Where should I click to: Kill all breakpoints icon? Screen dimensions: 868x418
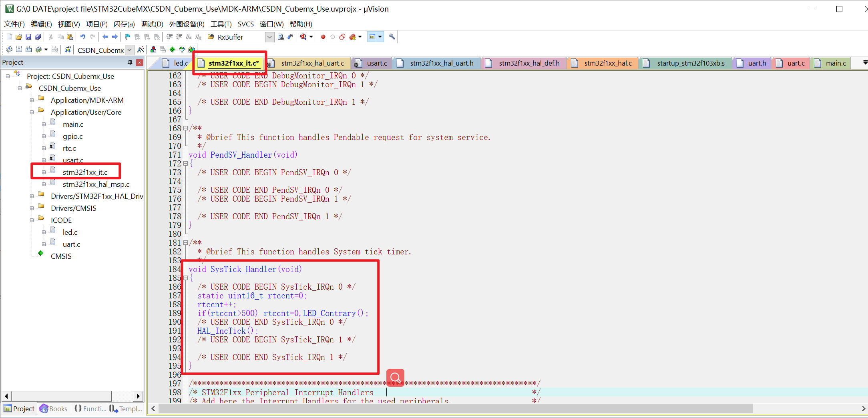coord(352,37)
